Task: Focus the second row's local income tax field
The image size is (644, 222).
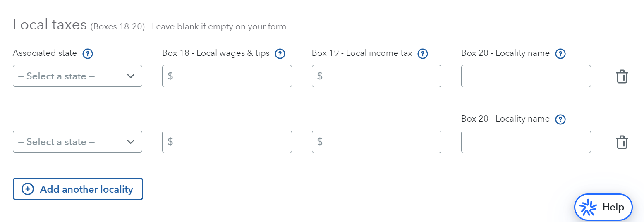Action: point(376,142)
